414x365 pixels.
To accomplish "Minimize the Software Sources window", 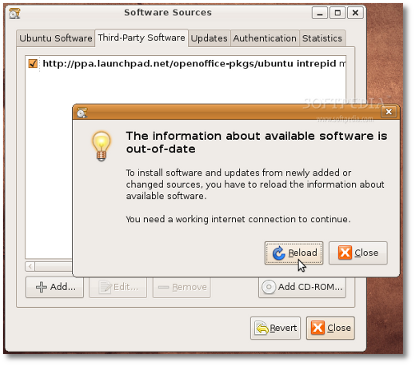I will click(x=320, y=13).
